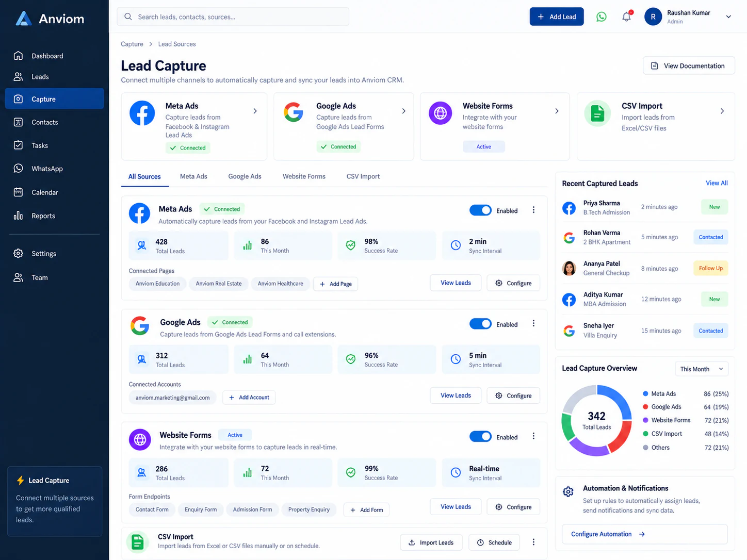Image resolution: width=747 pixels, height=560 pixels.
Task: Click Schedule button in CSV Import row
Action: [x=494, y=542]
